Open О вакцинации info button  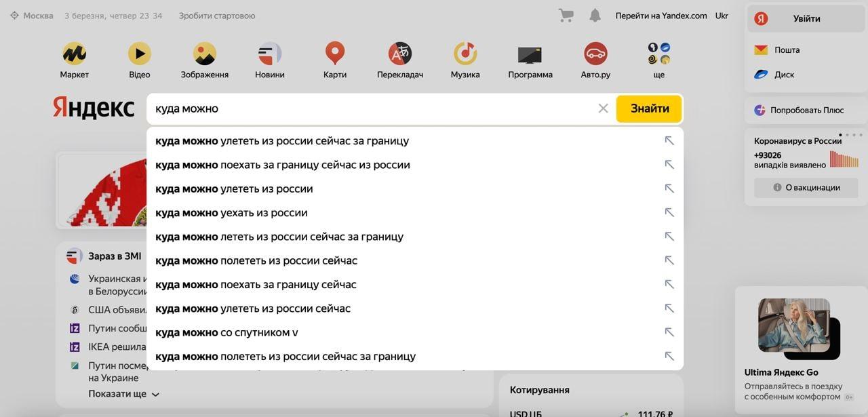coord(806,188)
